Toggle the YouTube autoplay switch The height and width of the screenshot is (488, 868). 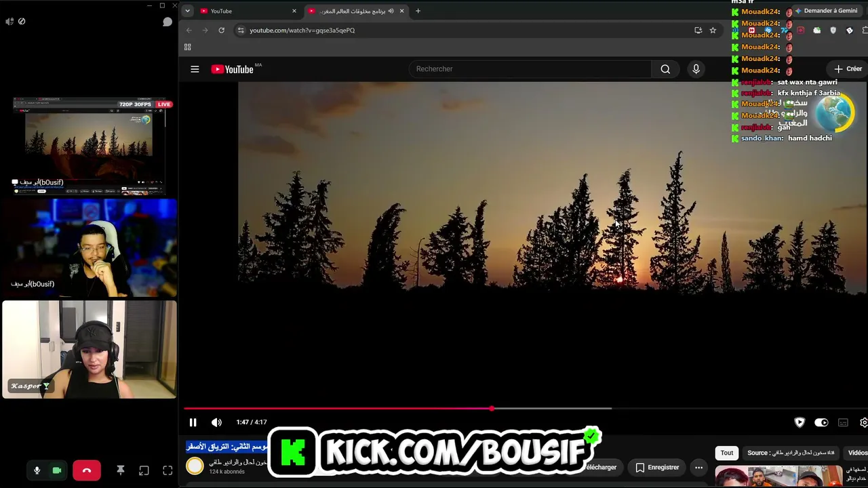tap(821, 422)
